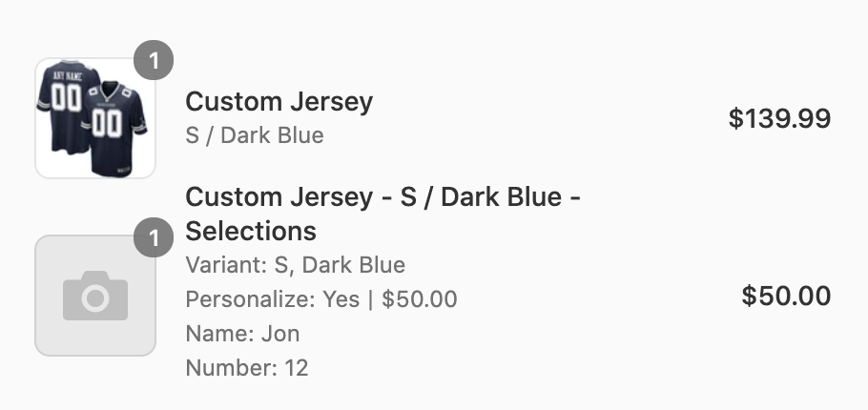Click the Dark Blue jersey product thumbnail
The width and height of the screenshot is (868, 410).
pos(95,118)
